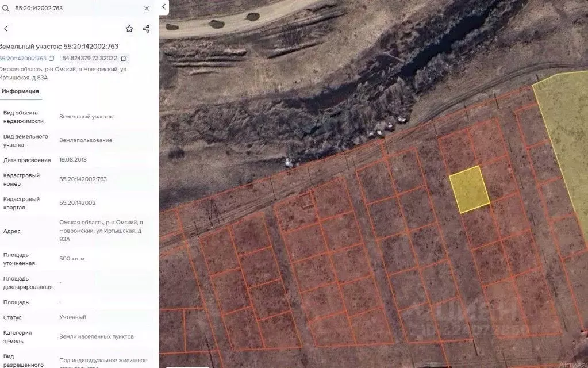Focus the search input with cadastral number

coord(75,9)
